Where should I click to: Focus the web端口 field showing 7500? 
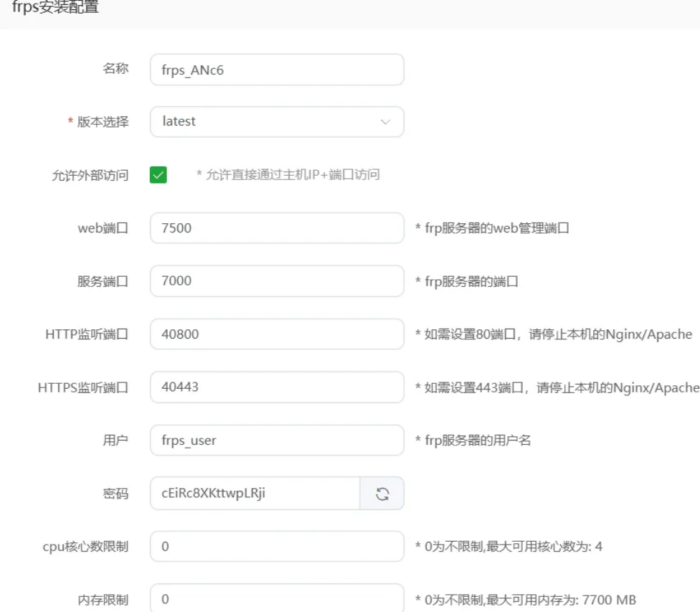[276, 228]
